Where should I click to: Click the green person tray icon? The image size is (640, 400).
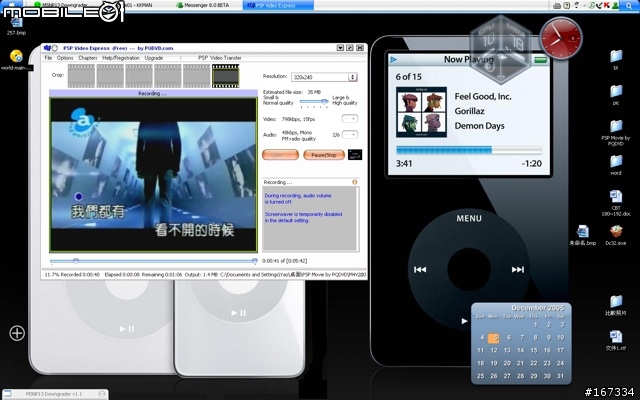(x=615, y=5)
